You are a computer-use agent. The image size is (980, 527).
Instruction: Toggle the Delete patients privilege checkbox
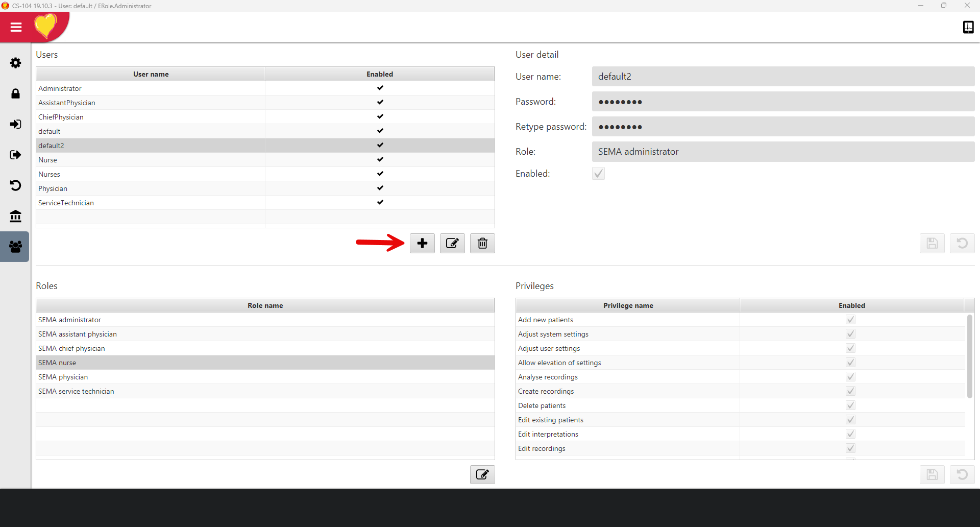[x=850, y=405]
